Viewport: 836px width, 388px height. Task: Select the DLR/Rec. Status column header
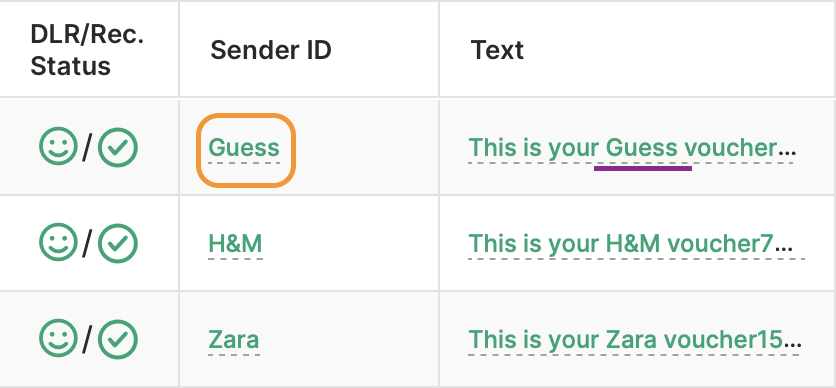click(x=87, y=50)
